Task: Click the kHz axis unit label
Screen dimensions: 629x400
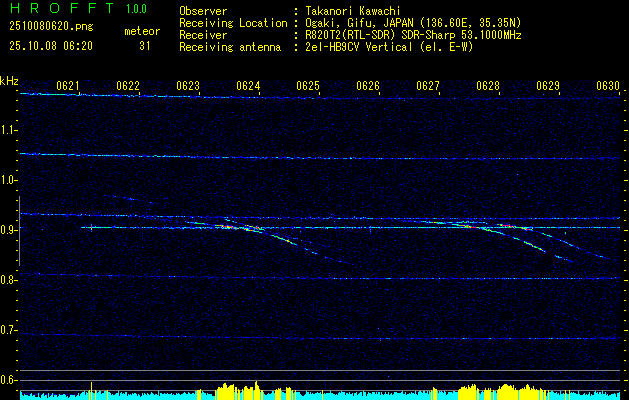Action: [9, 81]
